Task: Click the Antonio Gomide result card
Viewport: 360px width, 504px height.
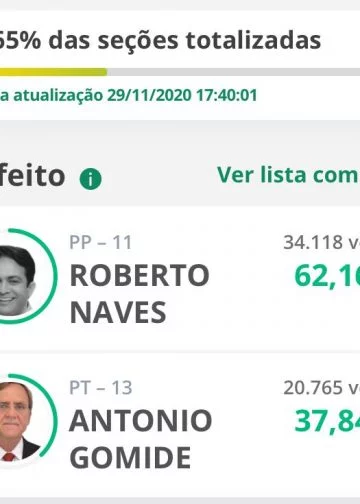Action: pyautogui.click(x=180, y=425)
